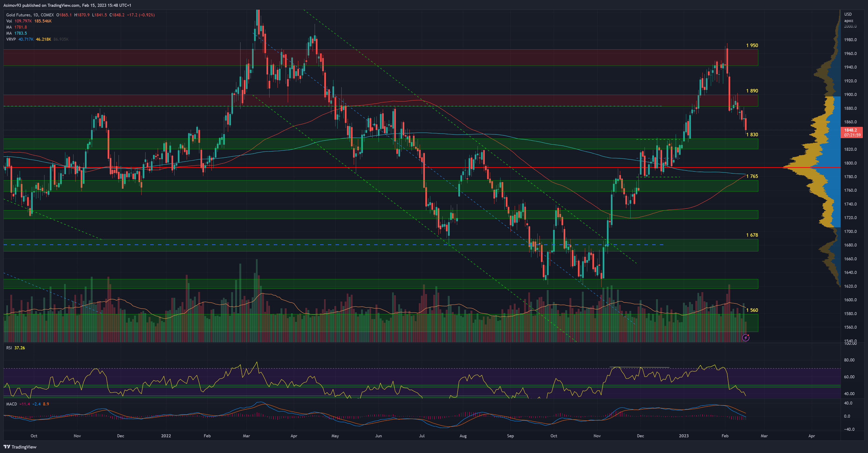The image size is (868, 453).
Task: Click the purple lightning bolt event icon
Action: (746, 337)
